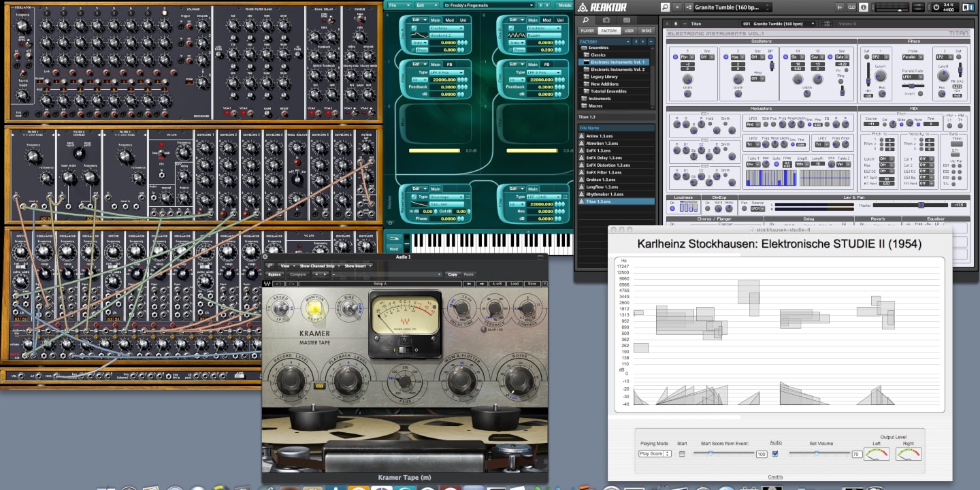Click Kramer Tape undo arrow icon
The height and width of the screenshot is (490, 980).
coord(279,284)
